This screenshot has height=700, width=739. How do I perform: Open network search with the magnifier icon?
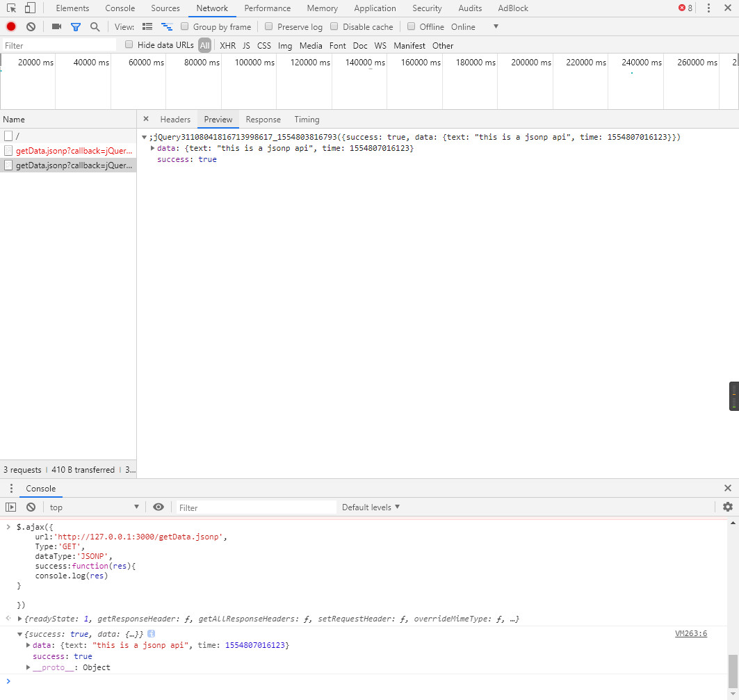point(95,26)
